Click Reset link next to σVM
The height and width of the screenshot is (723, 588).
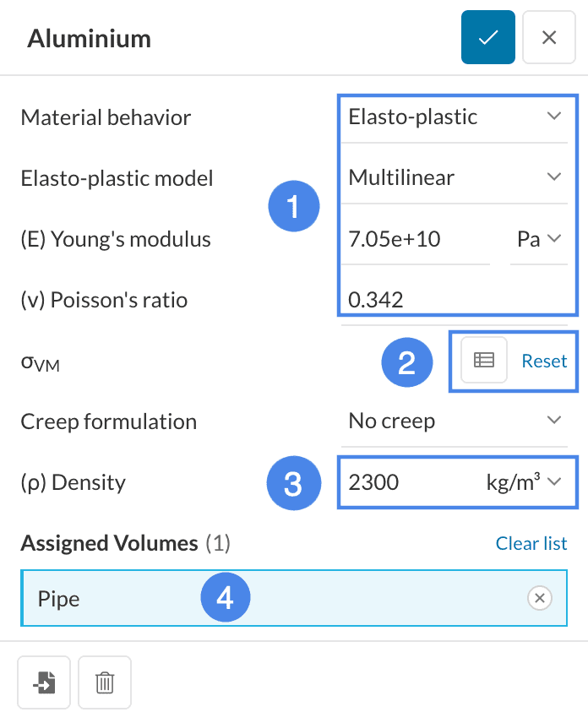544,361
